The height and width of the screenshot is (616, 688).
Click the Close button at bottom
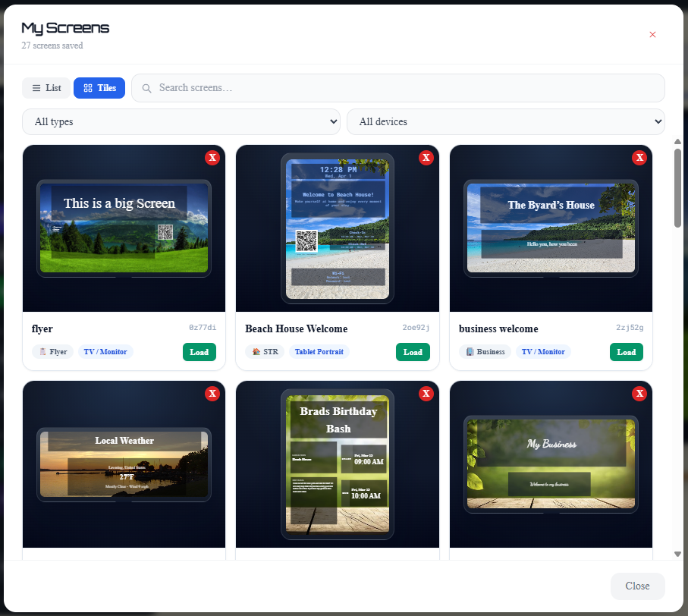pyautogui.click(x=637, y=586)
